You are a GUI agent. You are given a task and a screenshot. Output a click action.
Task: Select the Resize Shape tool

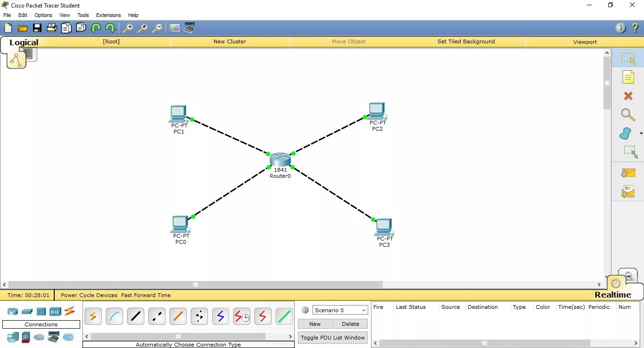coord(630,151)
